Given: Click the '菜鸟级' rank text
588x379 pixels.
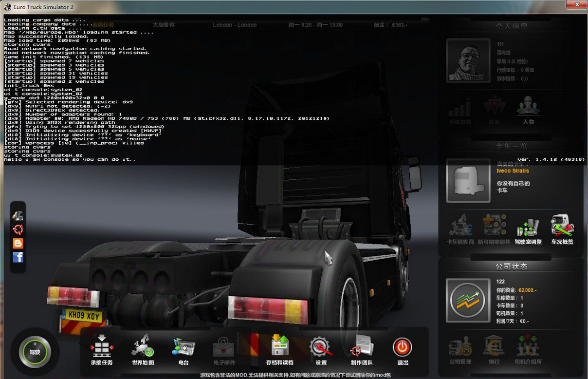Looking at the screenshot, I should 504,53.
